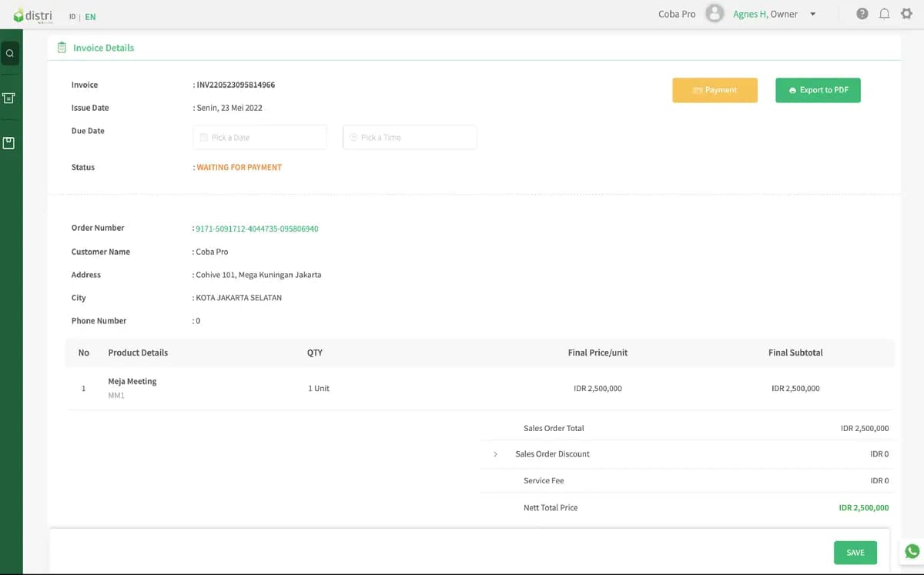Expand the Sales Order Discount row

[495, 454]
